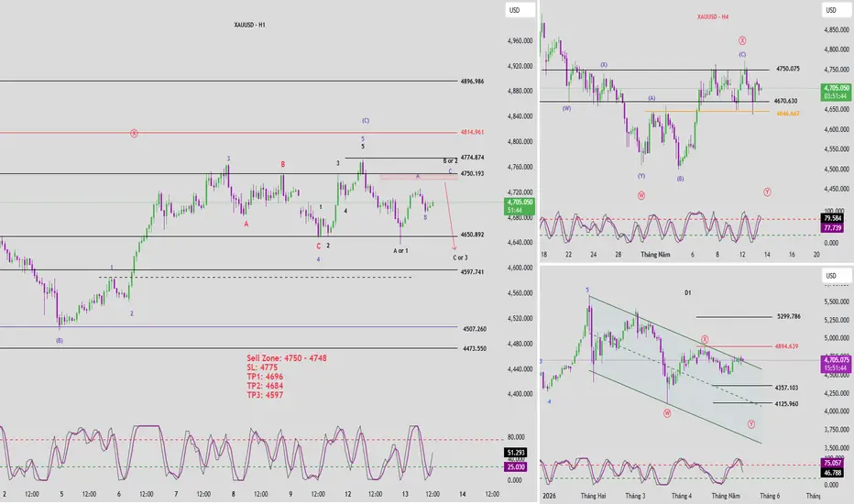Select the 4125.960 level label on D1
The image size is (854, 504).
tap(786, 404)
